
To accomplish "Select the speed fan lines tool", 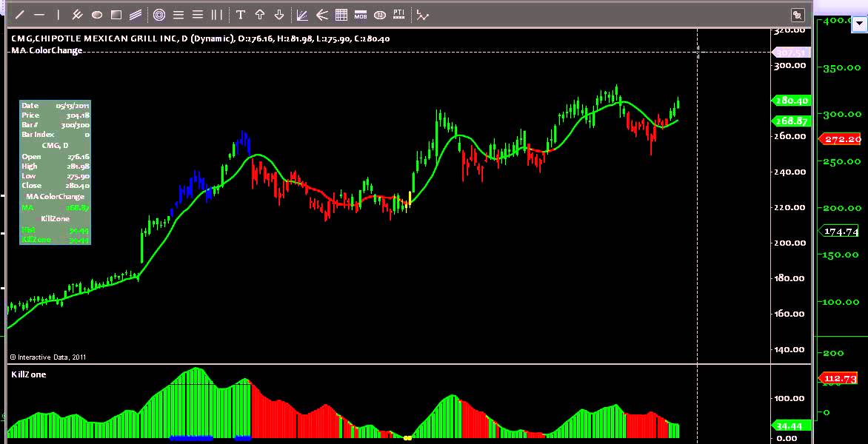I will 321,15.
